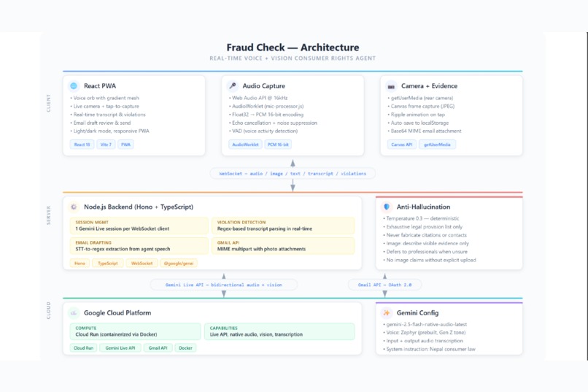Image resolution: width=588 pixels, height=392 pixels.
Task: Select the Canvas API tag chip
Action: click(x=402, y=145)
